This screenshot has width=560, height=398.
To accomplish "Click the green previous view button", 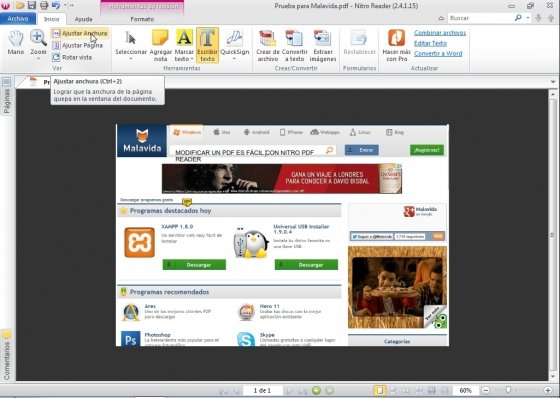I will point(316,390).
